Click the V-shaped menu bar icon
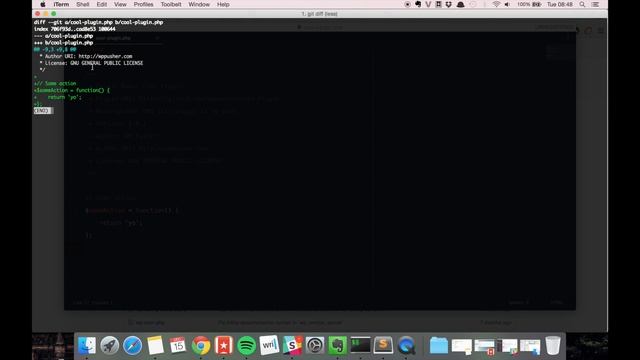 [428, 4]
